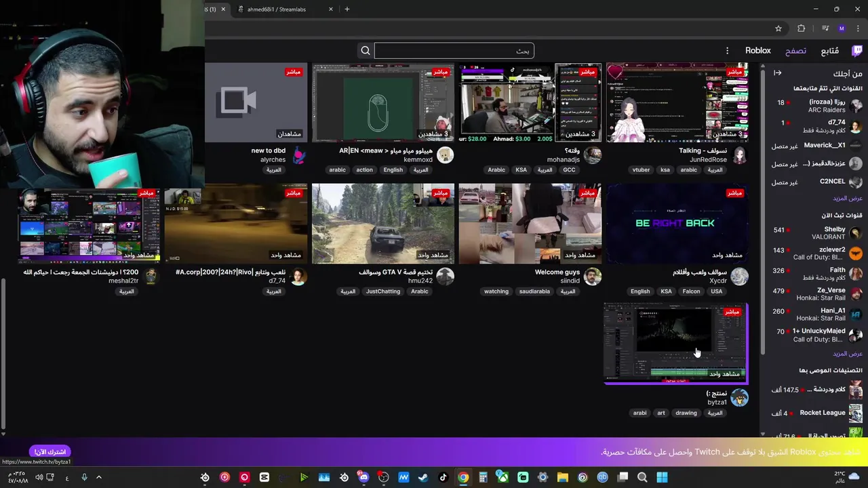Viewport: 868px width, 488px height.
Task: Open the تصفح browse nav item
Action: [795, 51]
